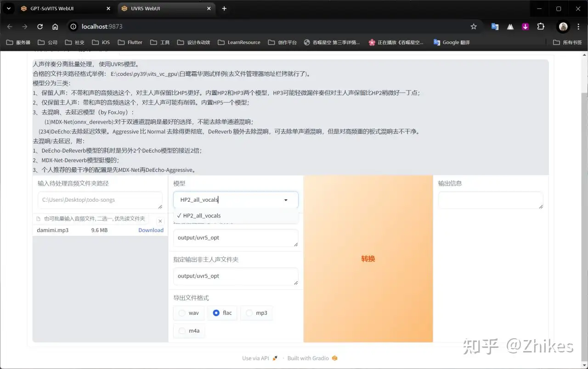Open the 正在播放《吞噬星空 bookmark
The image size is (588, 369).
point(396,42)
